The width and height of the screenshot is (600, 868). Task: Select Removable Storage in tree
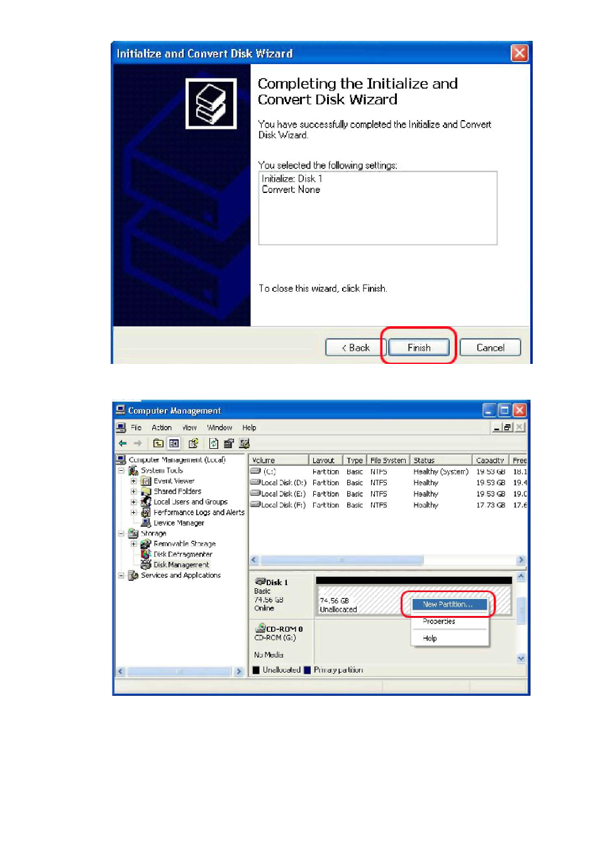(x=184, y=544)
